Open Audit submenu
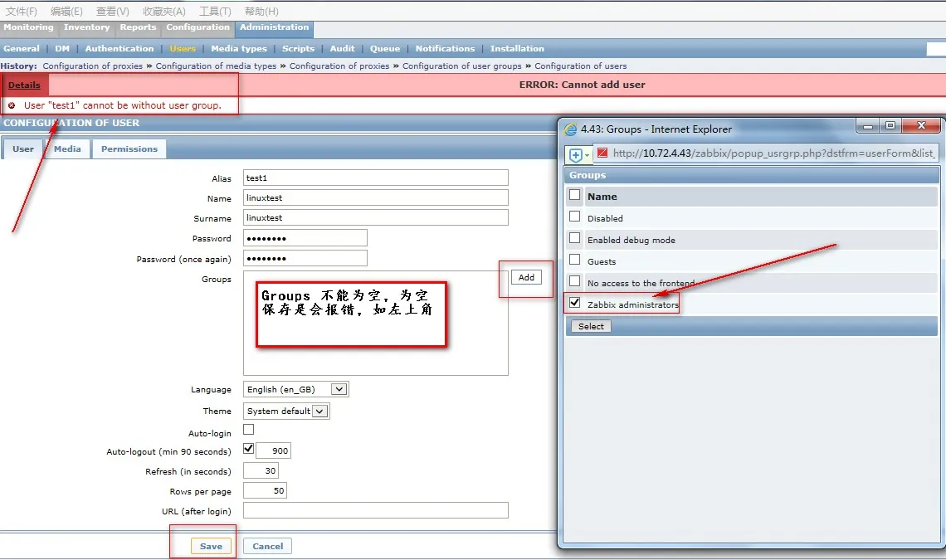Image resolution: width=946 pixels, height=560 pixels. [x=342, y=49]
